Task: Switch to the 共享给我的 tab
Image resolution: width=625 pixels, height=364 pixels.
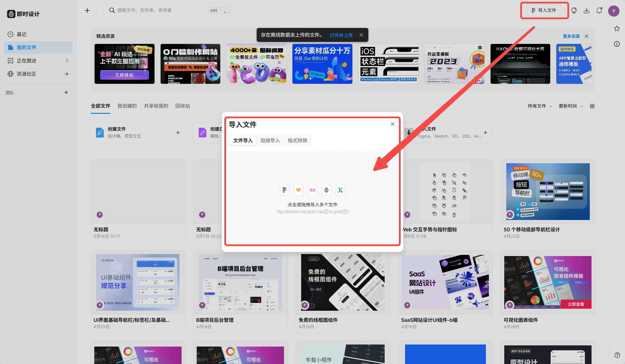Action: point(156,106)
